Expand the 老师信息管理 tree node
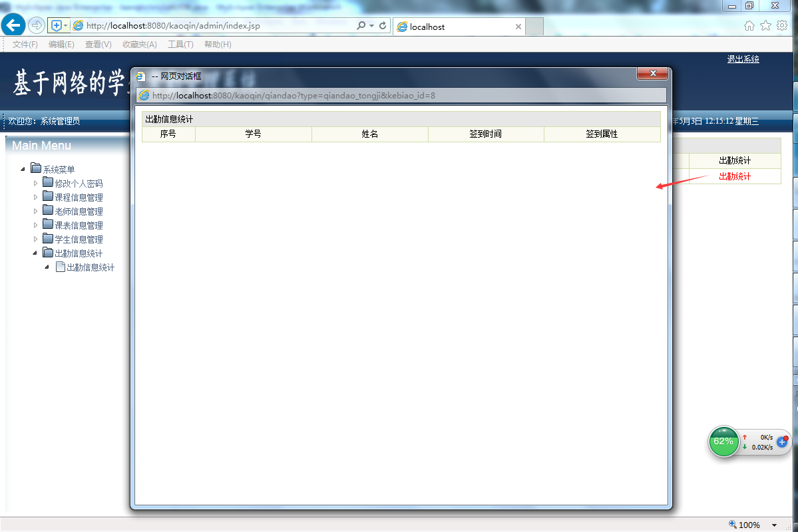Viewport: 798px width, 532px height. pos(35,211)
